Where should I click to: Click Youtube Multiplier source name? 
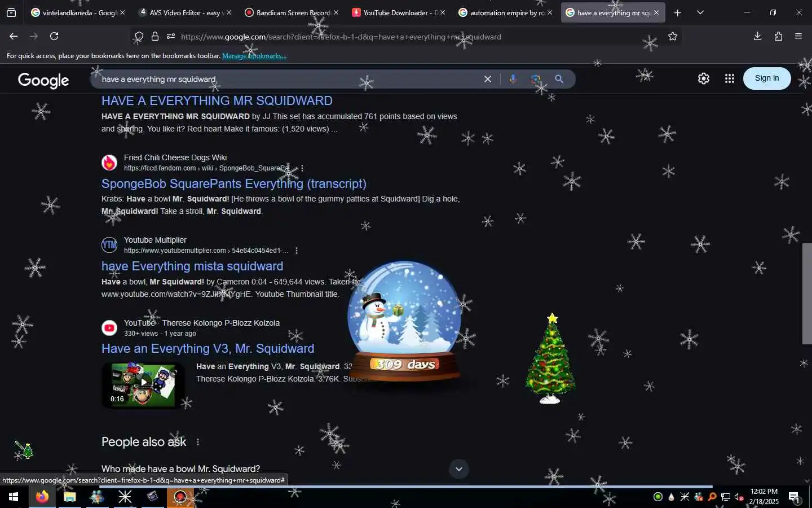pyautogui.click(x=155, y=240)
